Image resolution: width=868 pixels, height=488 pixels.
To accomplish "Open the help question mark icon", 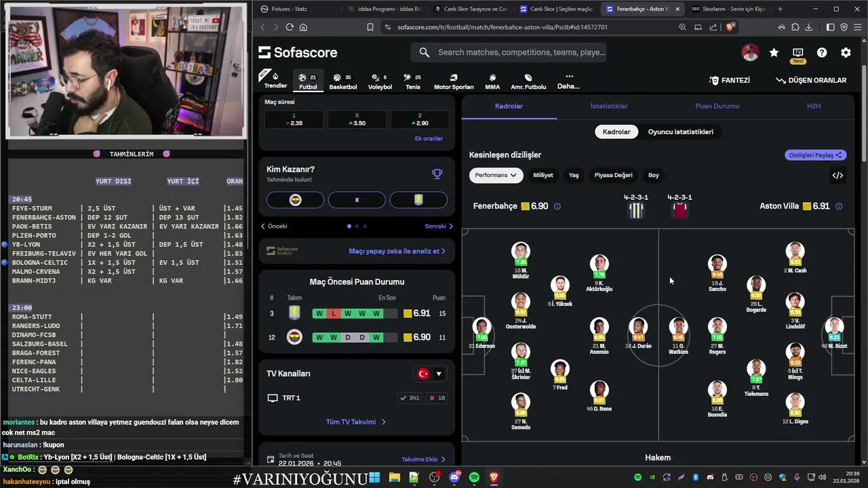I will point(822,52).
